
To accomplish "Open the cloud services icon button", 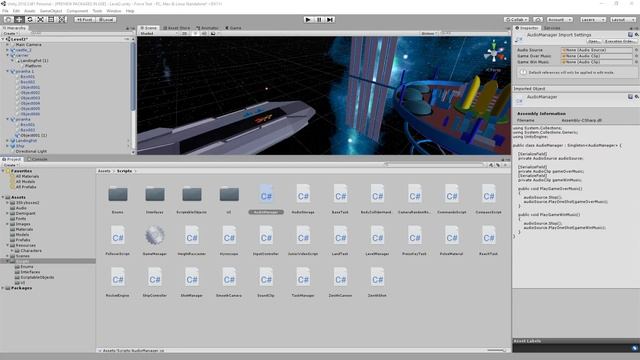I will coord(538,20).
